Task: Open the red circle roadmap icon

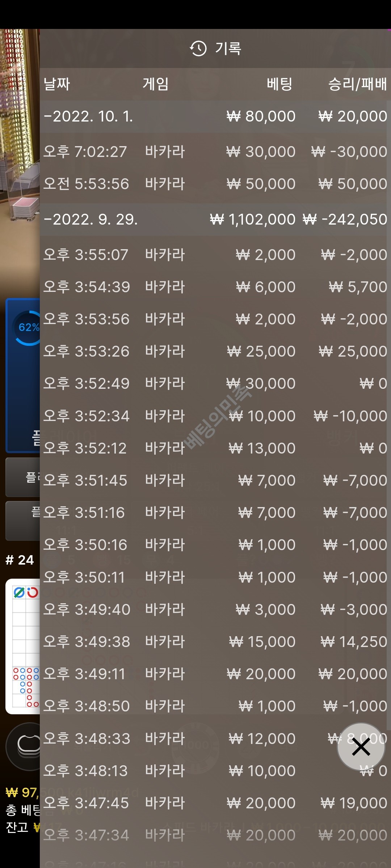Action: (x=33, y=593)
